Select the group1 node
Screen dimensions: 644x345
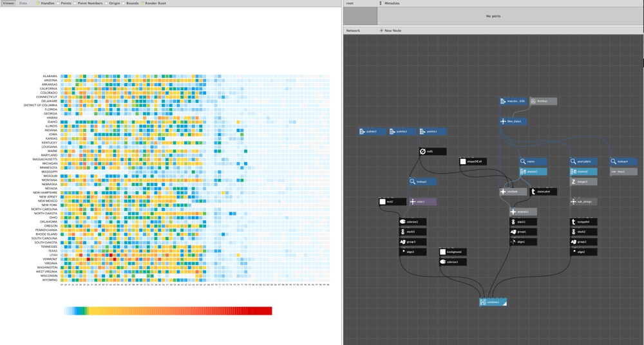[523, 232]
